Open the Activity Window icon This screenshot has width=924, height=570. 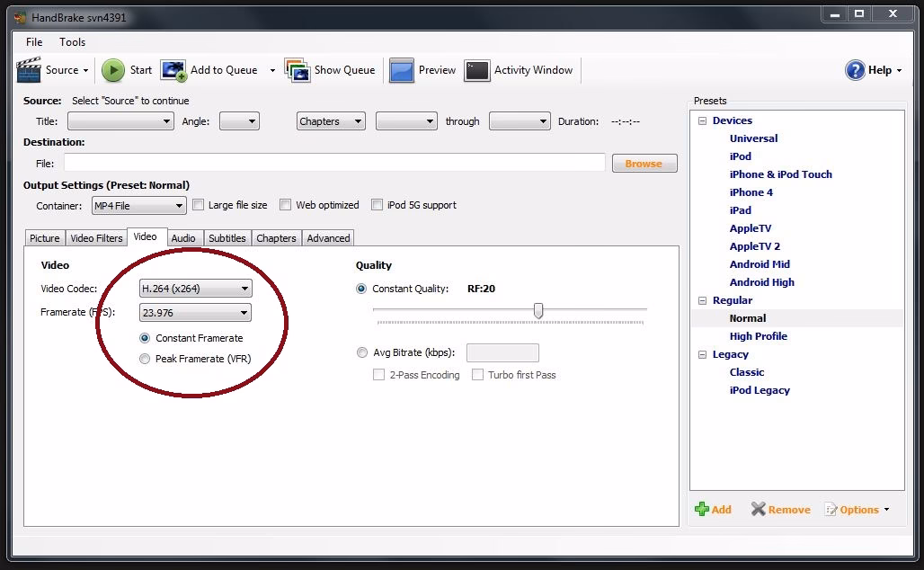pyautogui.click(x=476, y=70)
